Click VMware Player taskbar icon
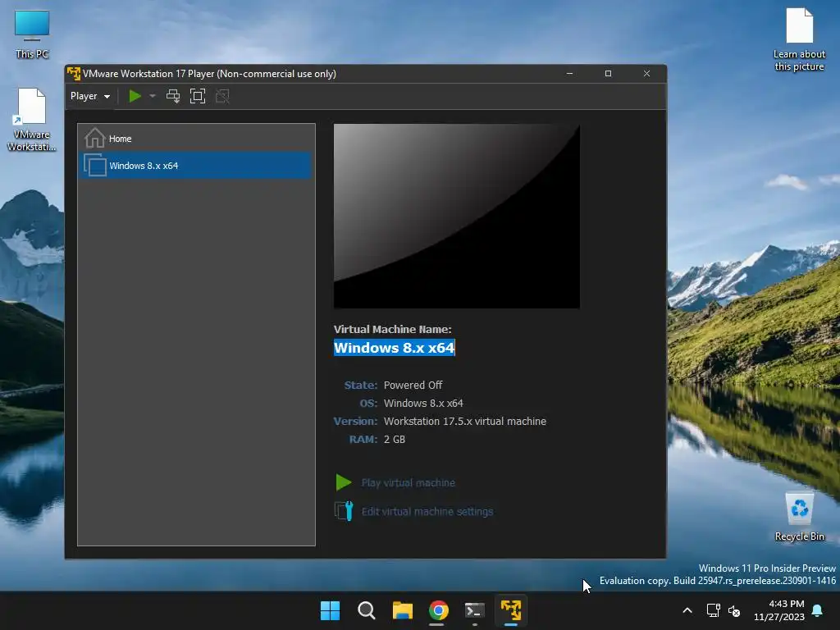 [x=511, y=610]
